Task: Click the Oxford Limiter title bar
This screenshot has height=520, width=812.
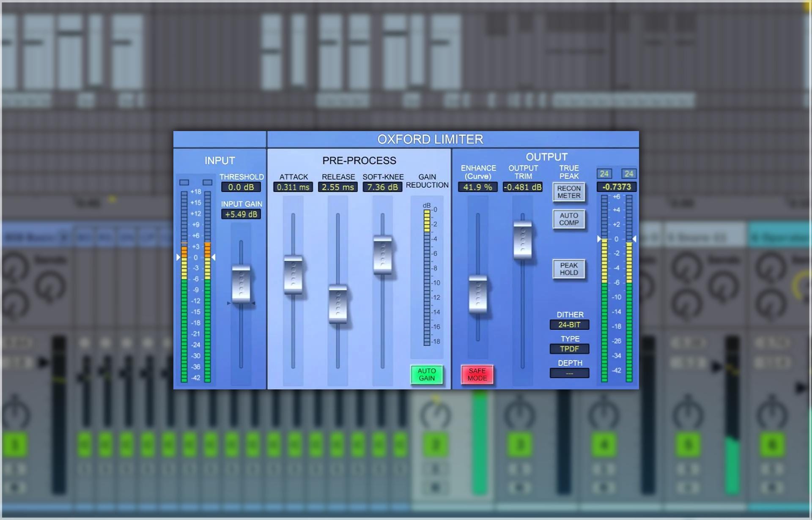Action: [x=453, y=139]
